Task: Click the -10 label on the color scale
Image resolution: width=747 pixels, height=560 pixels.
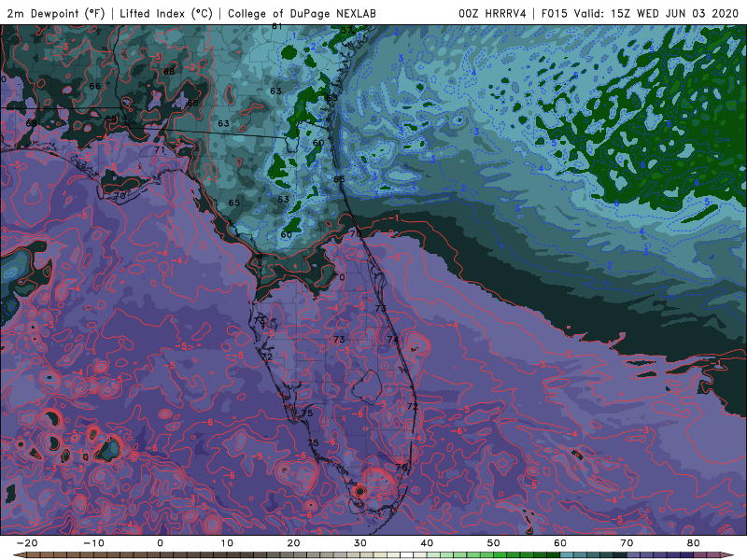Action: click(x=93, y=543)
